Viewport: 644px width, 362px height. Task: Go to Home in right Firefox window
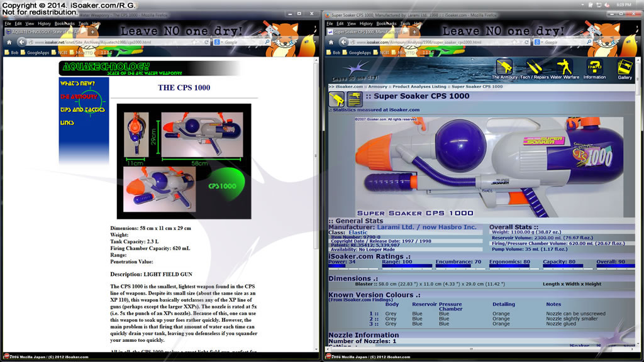tap(331, 42)
